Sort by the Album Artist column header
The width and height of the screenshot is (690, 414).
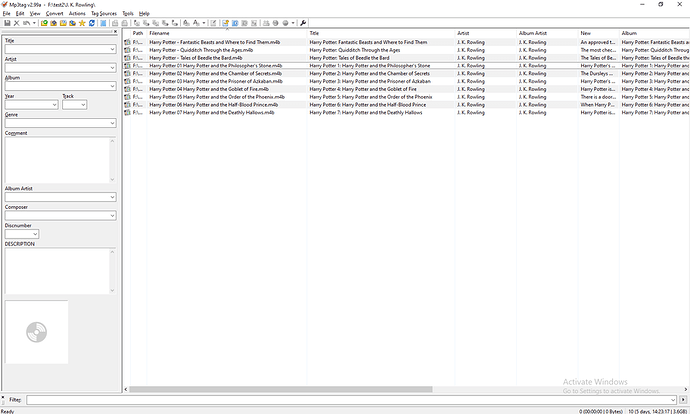pos(547,33)
